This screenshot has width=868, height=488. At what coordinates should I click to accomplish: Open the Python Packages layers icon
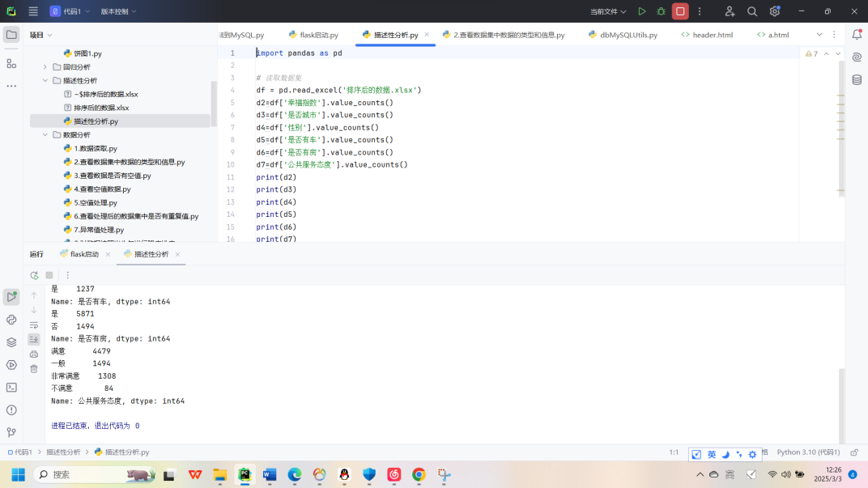tap(11, 342)
